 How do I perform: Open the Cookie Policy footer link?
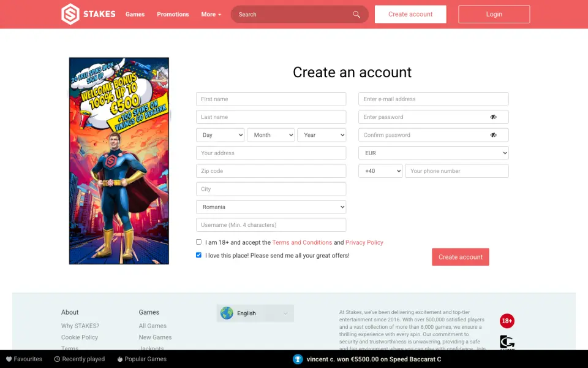tap(80, 337)
